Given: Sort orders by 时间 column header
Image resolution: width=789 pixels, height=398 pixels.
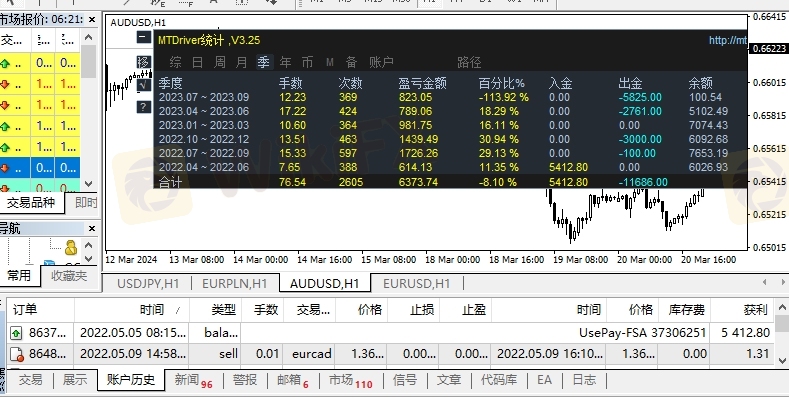Looking at the screenshot, I should pos(151,310).
